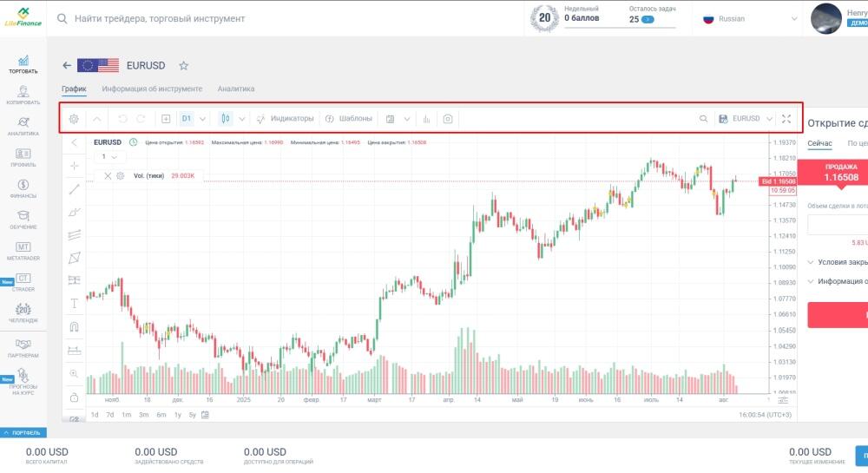Expand the Портфель bottom panel
Image resolution: width=868 pixels, height=473 pixels.
click(23, 432)
